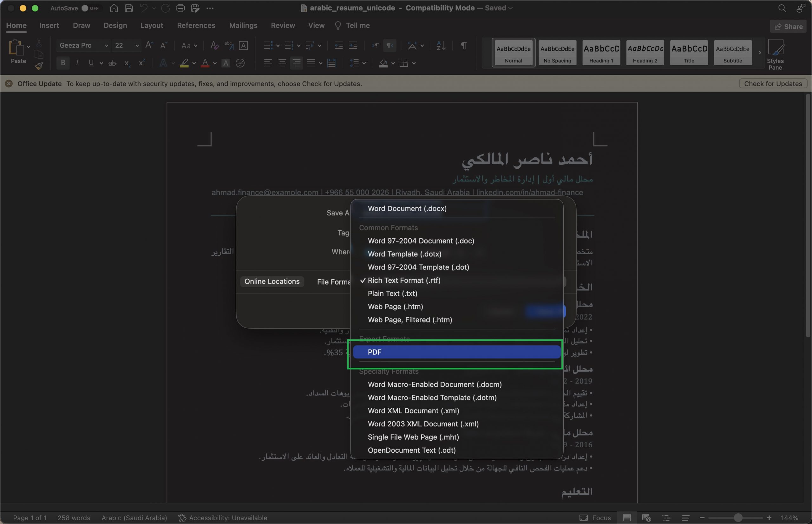Click the Tell me search box

click(353, 26)
